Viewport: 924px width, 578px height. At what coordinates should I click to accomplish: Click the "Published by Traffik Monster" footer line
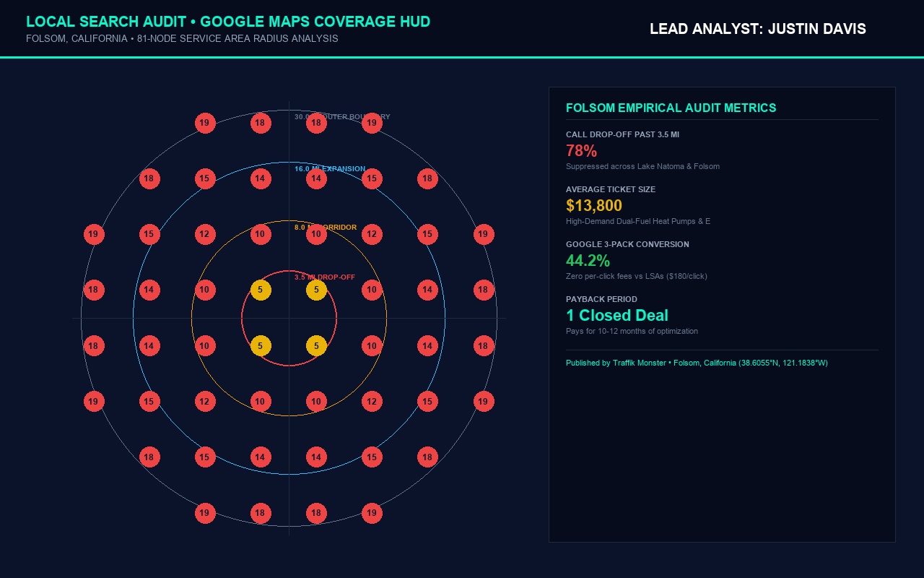(697, 363)
